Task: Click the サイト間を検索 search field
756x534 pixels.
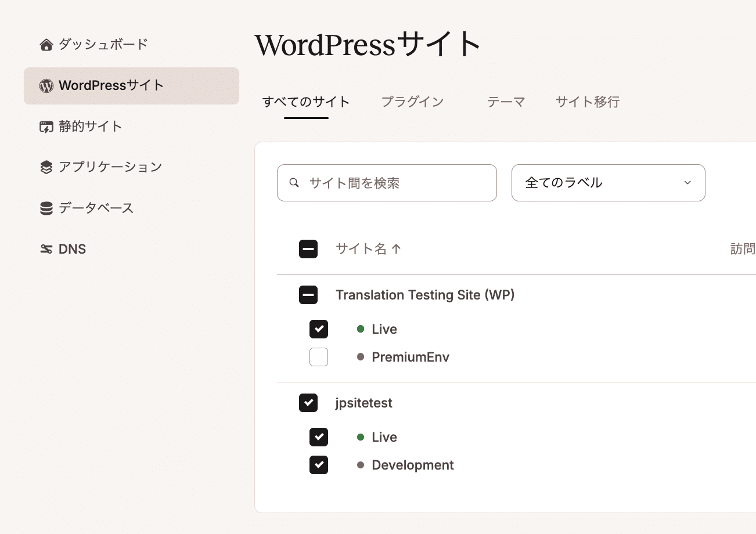Action: tap(395, 183)
